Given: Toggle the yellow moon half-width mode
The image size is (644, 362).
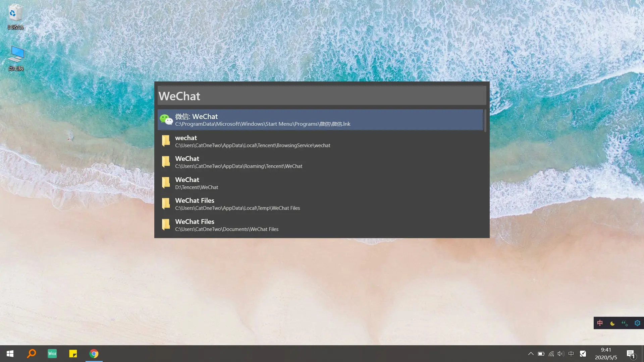Looking at the screenshot, I should (612, 323).
